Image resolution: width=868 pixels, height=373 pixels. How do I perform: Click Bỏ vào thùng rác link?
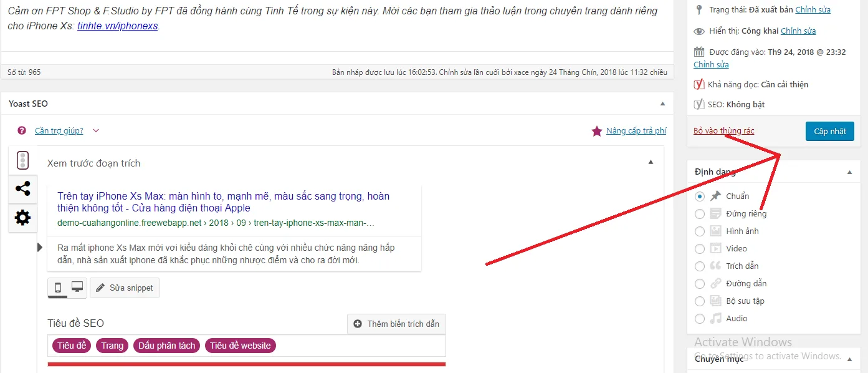(x=723, y=131)
